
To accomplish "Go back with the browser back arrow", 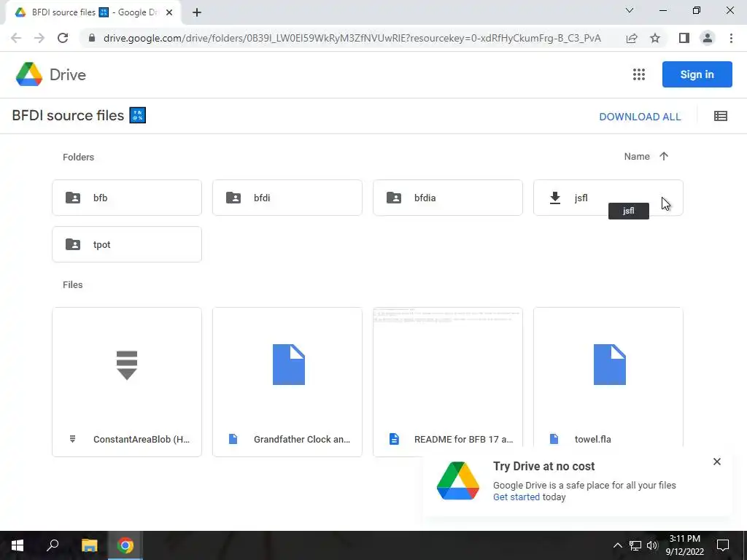I will tap(16, 38).
